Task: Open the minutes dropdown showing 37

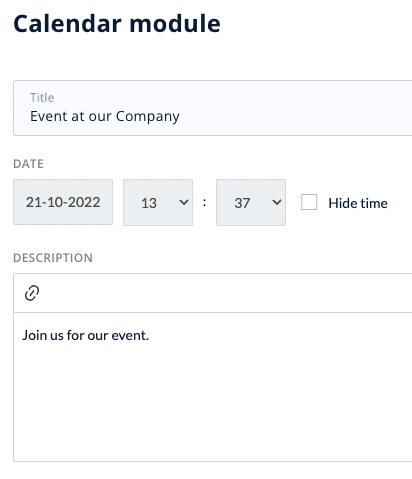Action: (x=251, y=202)
